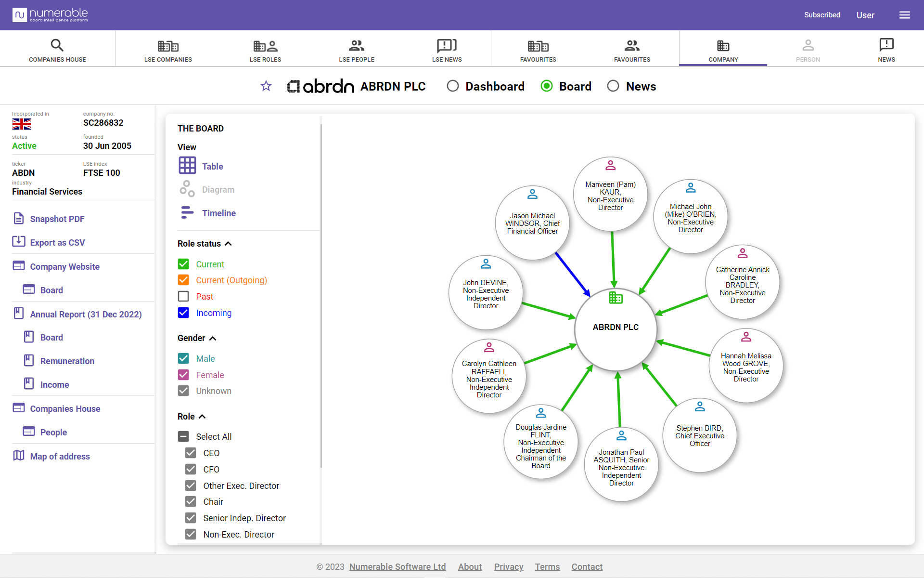Uncheck the Current role status checkbox

pyautogui.click(x=183, y=264)
